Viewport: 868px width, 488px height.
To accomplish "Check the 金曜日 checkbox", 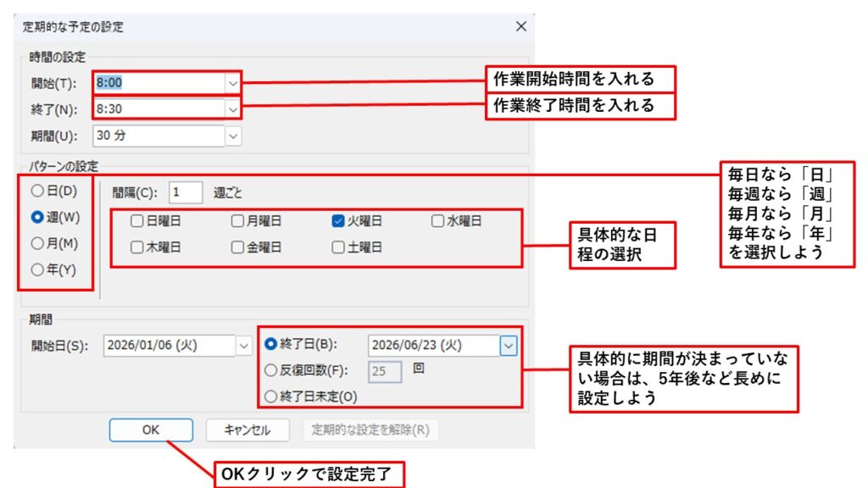I will click(237, 248).
